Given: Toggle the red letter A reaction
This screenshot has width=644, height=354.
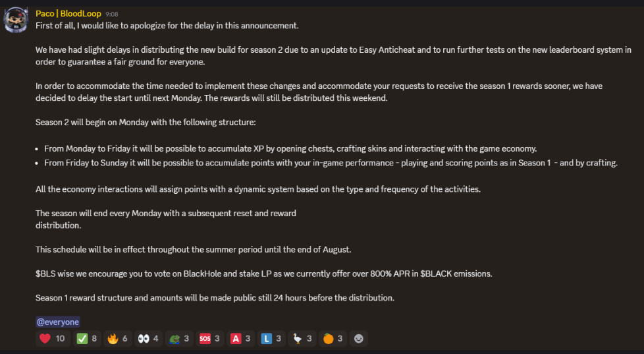Looking at the screenshot, I should (241, 339).
